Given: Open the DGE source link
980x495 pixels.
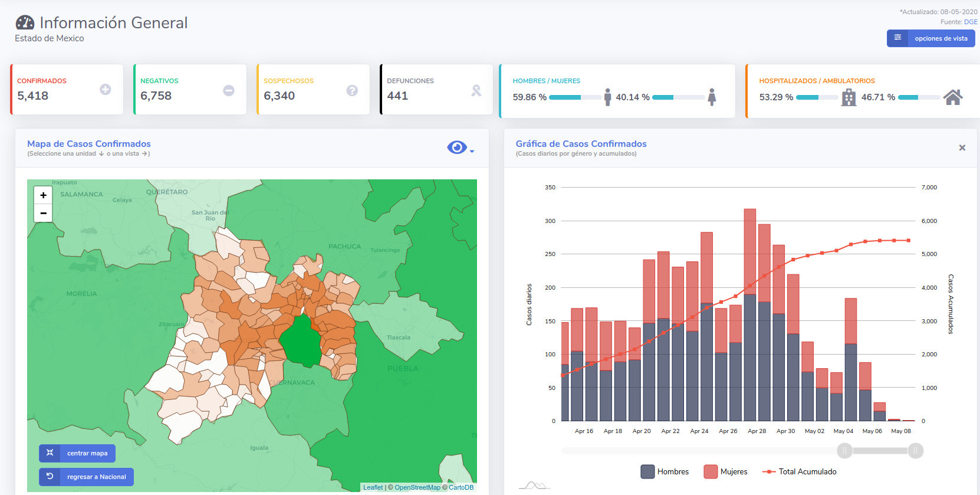Looking at the screenshot, I should coord(971,22).
